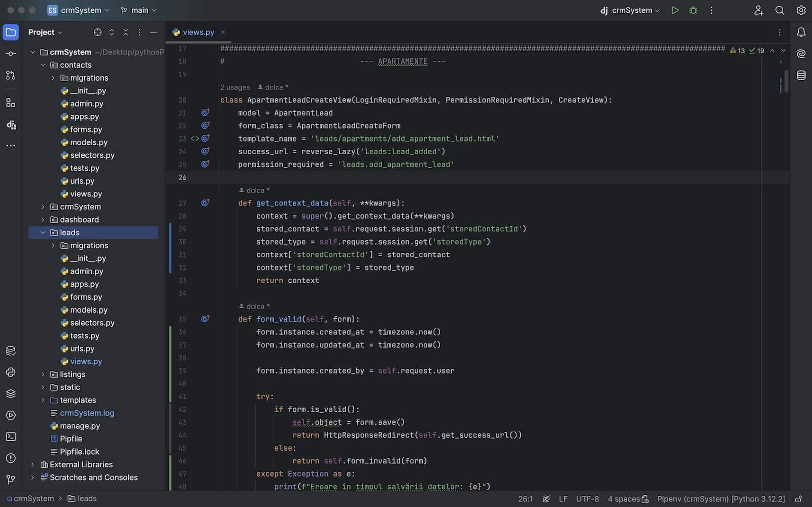
Task: Click the 2 usages inlay hint
Action: pyautogui.click(x=235, y=87)
